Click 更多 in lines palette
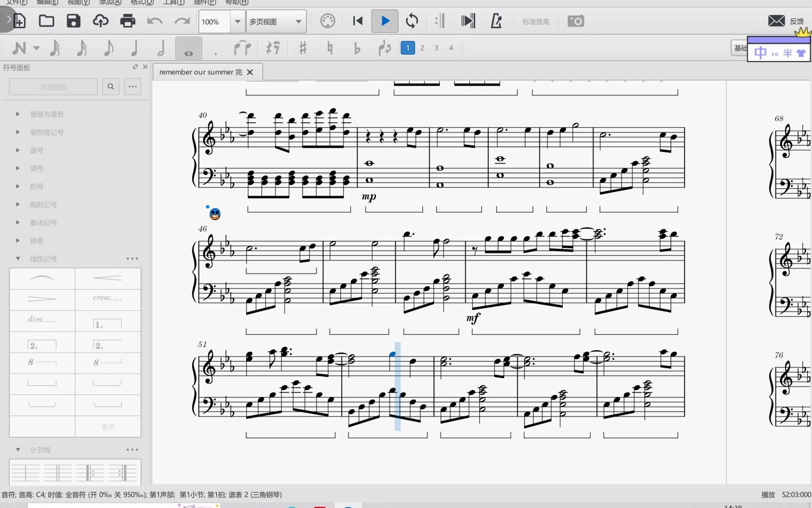The image size is (812, 508). (x=108, y=427)
